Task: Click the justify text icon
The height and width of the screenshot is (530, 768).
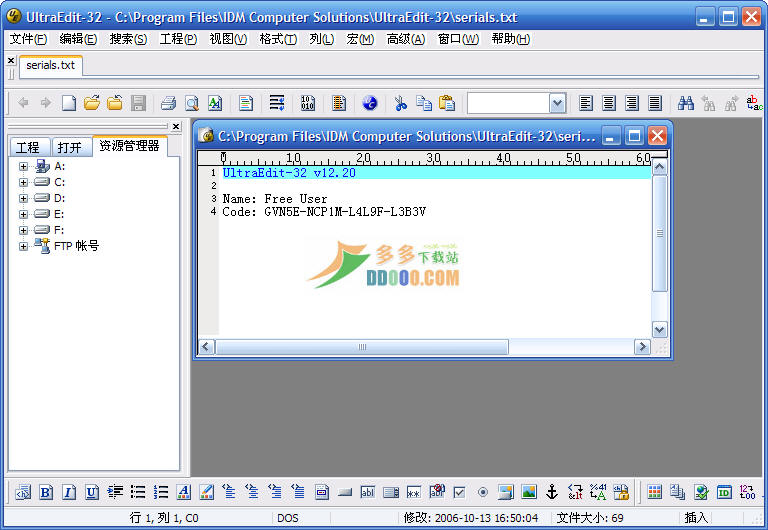Action: (x=655, y=103)
